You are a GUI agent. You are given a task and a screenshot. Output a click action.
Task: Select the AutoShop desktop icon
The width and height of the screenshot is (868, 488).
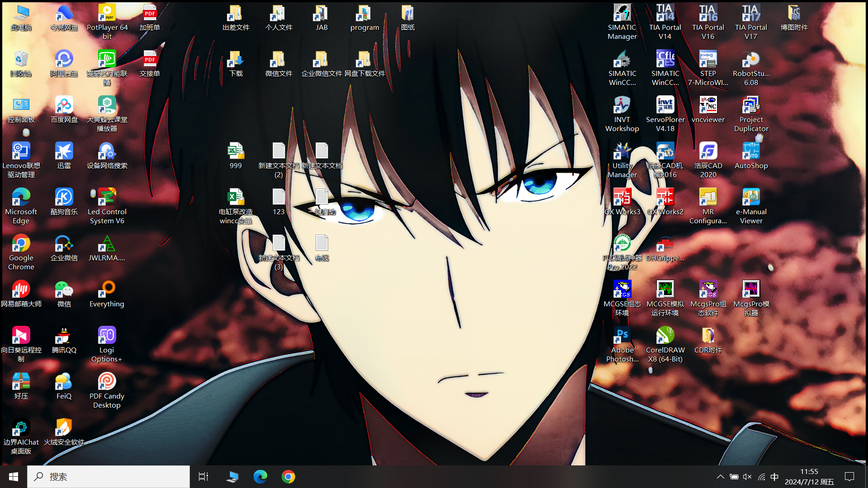[x=751, y=151]
